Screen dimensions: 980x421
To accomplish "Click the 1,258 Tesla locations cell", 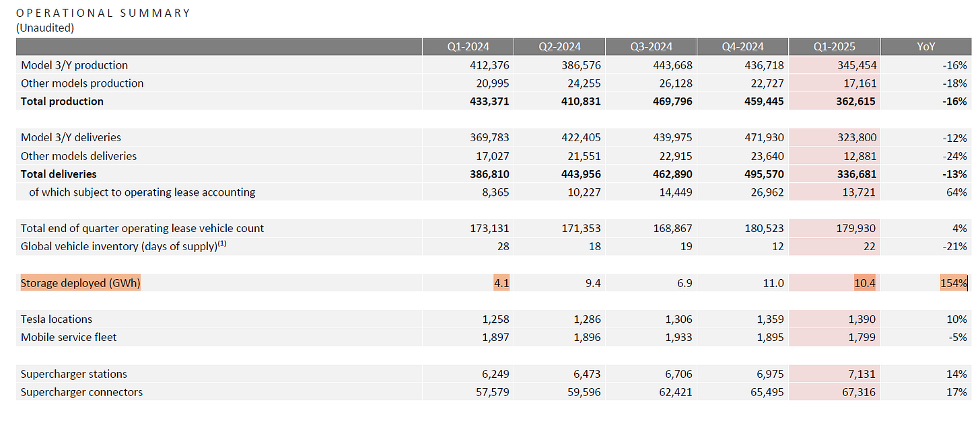I will pyautogui.click(x=495, y=319).
